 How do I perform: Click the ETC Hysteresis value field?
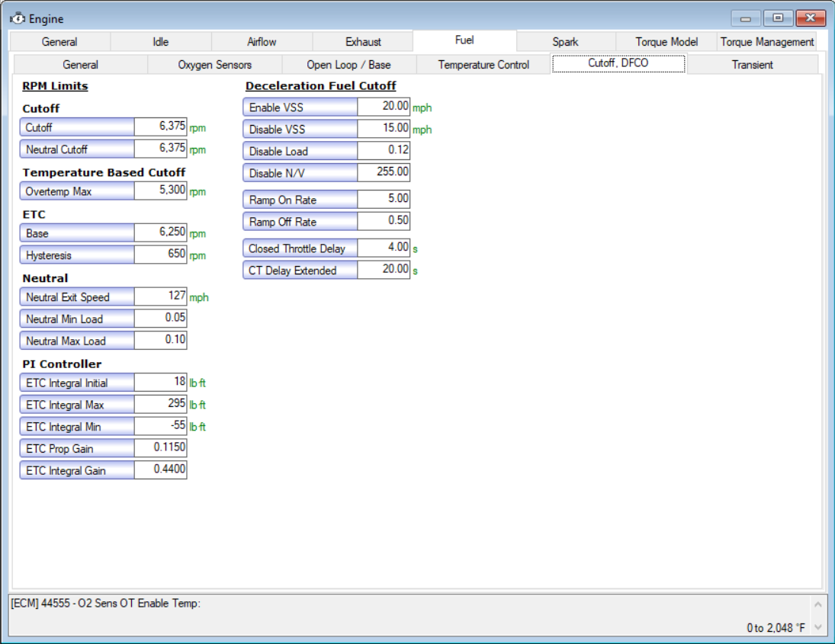(160, 255)
